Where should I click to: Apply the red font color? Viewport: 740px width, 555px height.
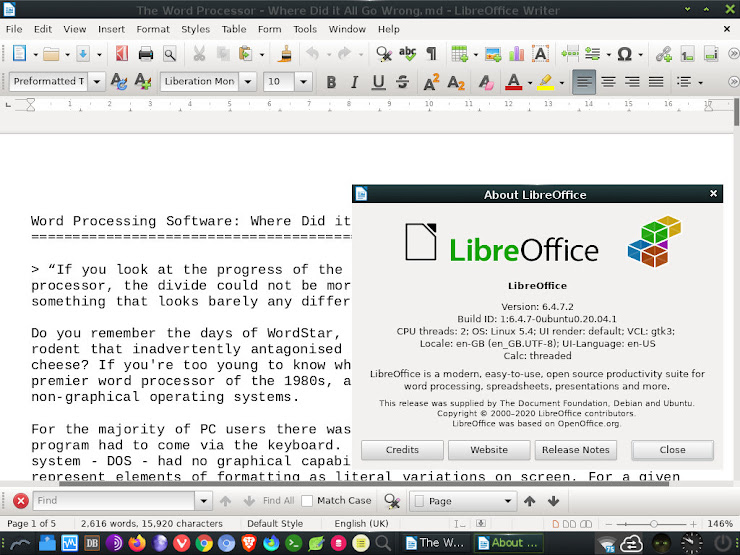tap(513, 82)
